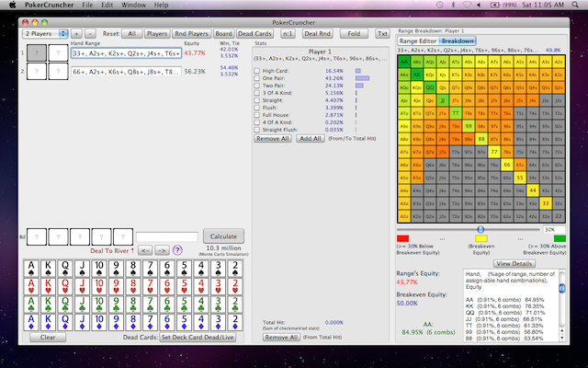Image resolution: width=588 pixels, height=368 pixels.
Task: Click the purple help question mark icon
Action: (x=177, y=250)
